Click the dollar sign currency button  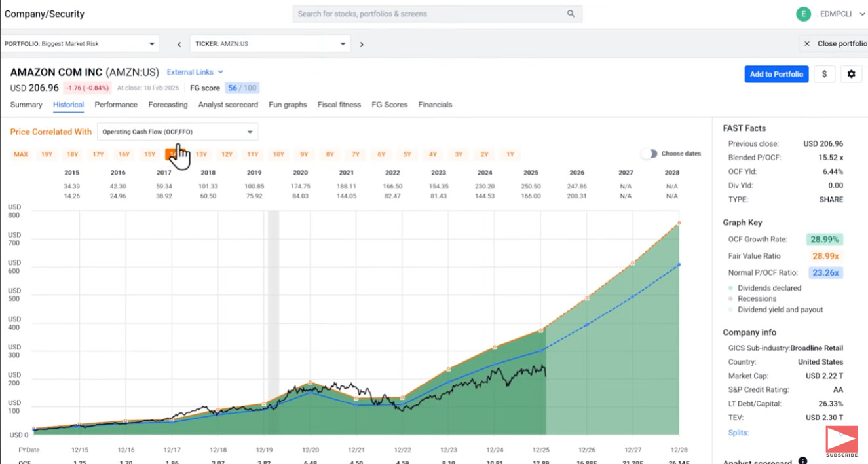tap(824, 74)
